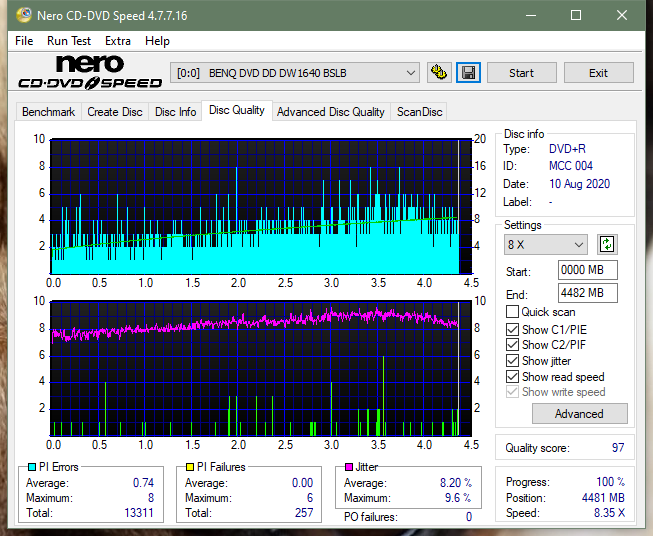The height and width of the screenshot is (536, 653).
Task: Maximize the Nero window
Action: point(576,15)
